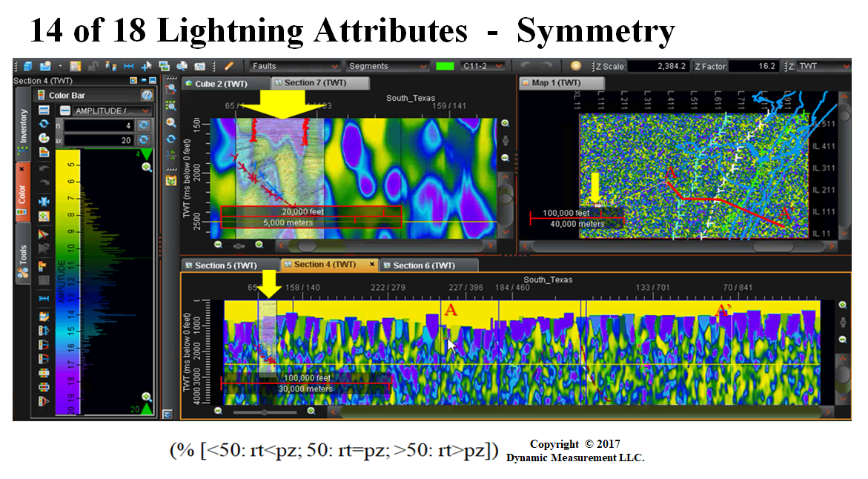Reset maximum with refresh button beside 20

144,140
